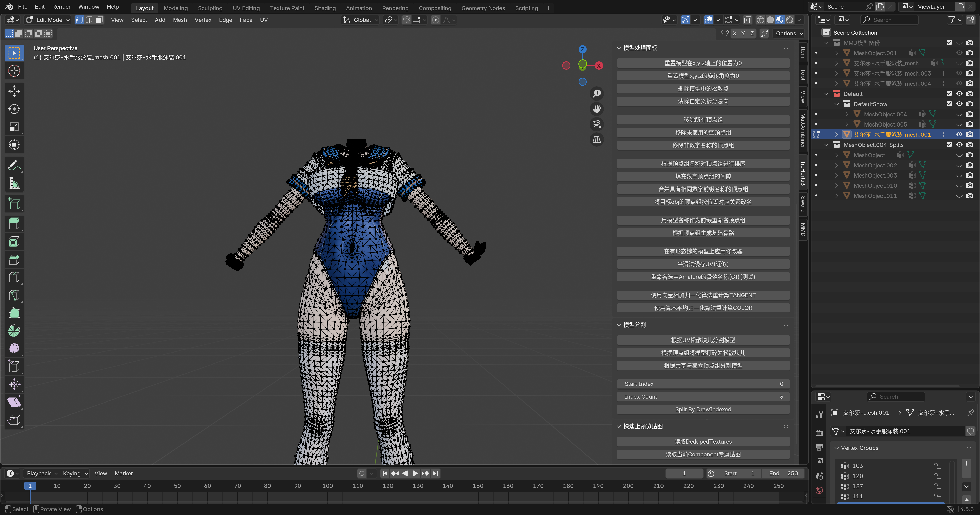Expand MeshObject.002 in the outliner
The height and width of the screenshot is (515, 980).
tap(836, 165)
